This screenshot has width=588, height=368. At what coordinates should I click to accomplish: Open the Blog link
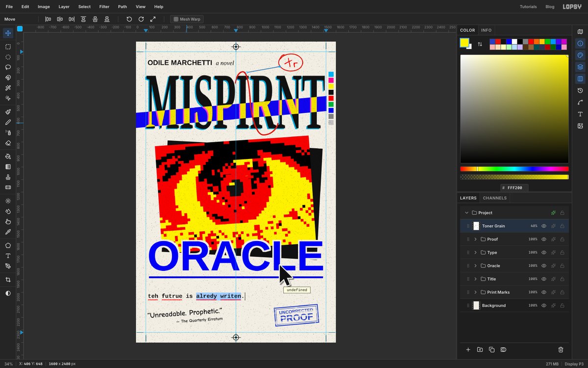tap(550, 7)
